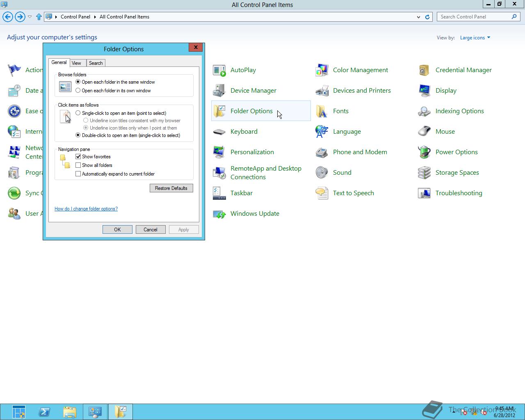Open the Storage Spaces icon

tap(425, 173)
